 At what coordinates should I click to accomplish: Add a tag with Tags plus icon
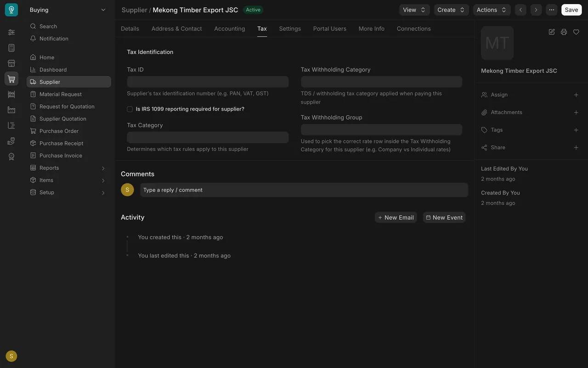tap(576, 130)
